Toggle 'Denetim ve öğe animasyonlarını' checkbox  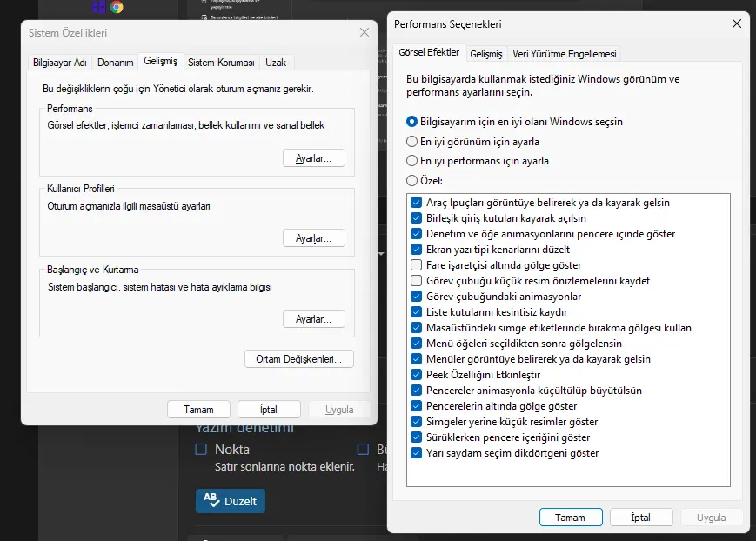click(x=416, y=234)
